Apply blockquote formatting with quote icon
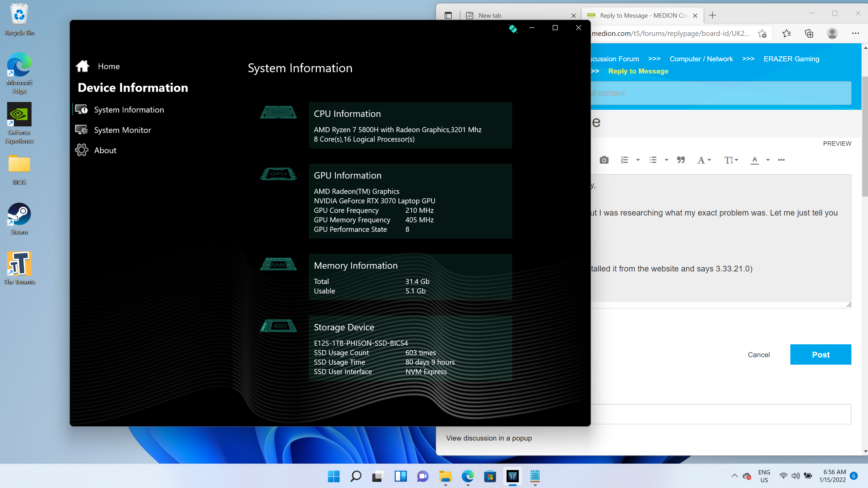The width and height of the screenshot is (868, 488). (x=680, y=160)
